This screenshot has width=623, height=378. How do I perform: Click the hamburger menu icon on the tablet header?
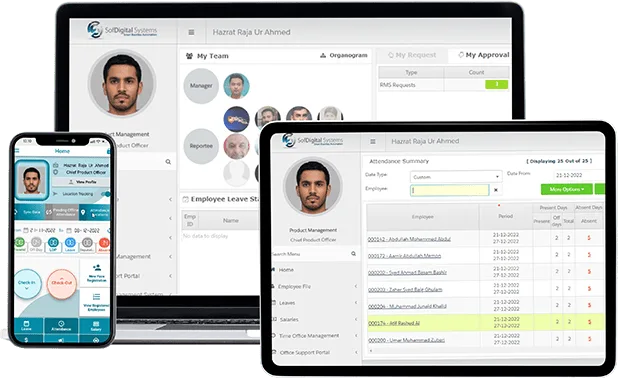coord(373,142)
